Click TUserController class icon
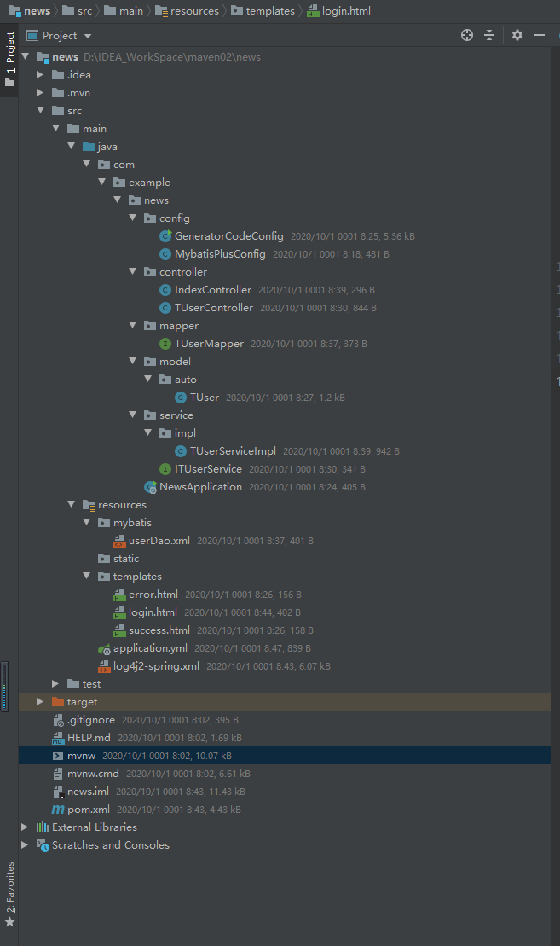 [165, 308]
